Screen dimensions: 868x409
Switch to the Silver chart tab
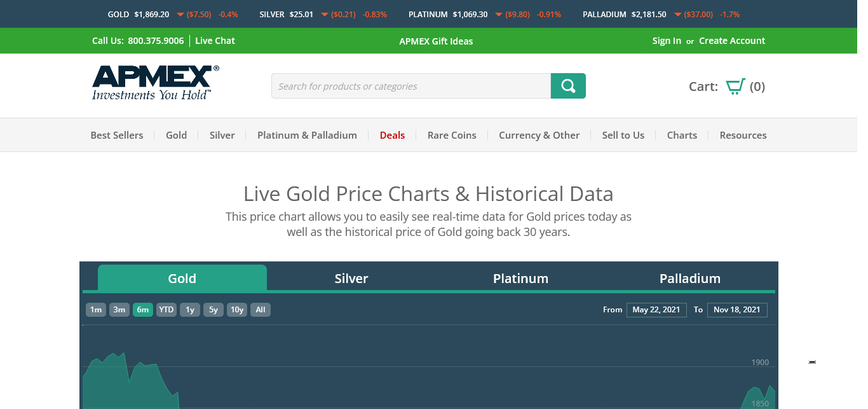(351, 279)
